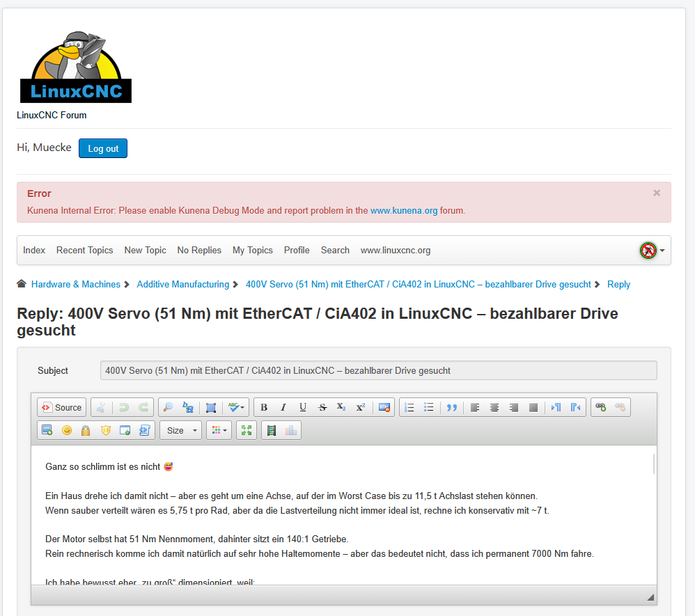This screenshot has height=616, width=695.
Task: Click the Log out button
Action: pyautogui.click(x=103, y=148)
